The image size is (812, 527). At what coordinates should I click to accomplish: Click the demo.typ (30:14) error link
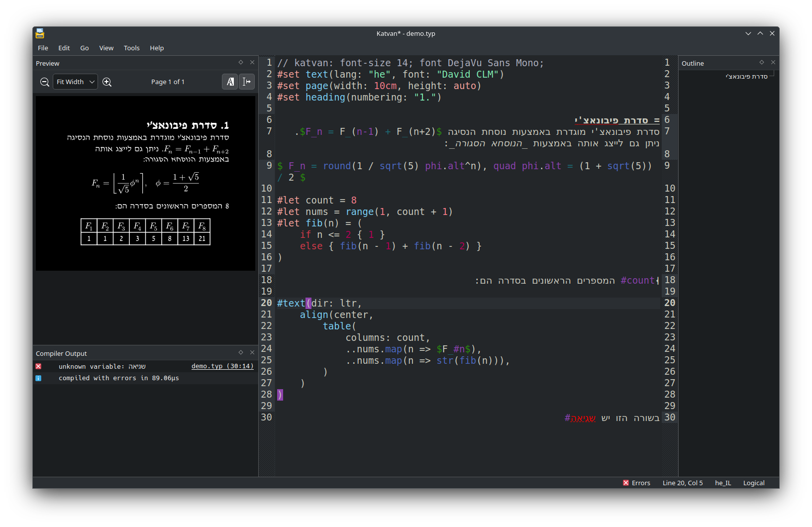tap(222, 366)
